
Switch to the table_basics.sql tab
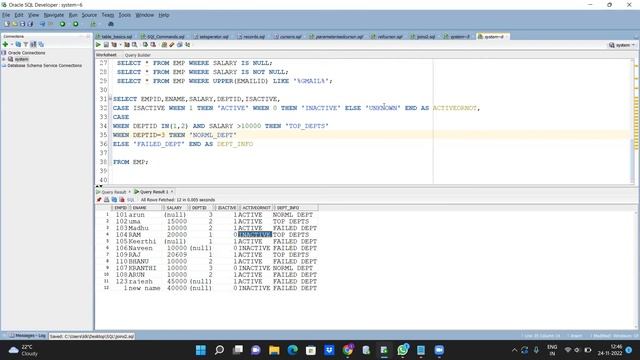pyautogui.click(x=116, y=37)
